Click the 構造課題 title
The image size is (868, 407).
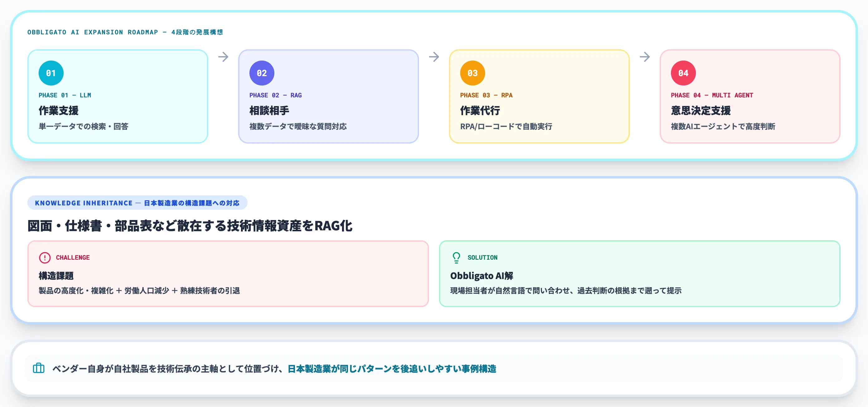(x=56, y=276)
